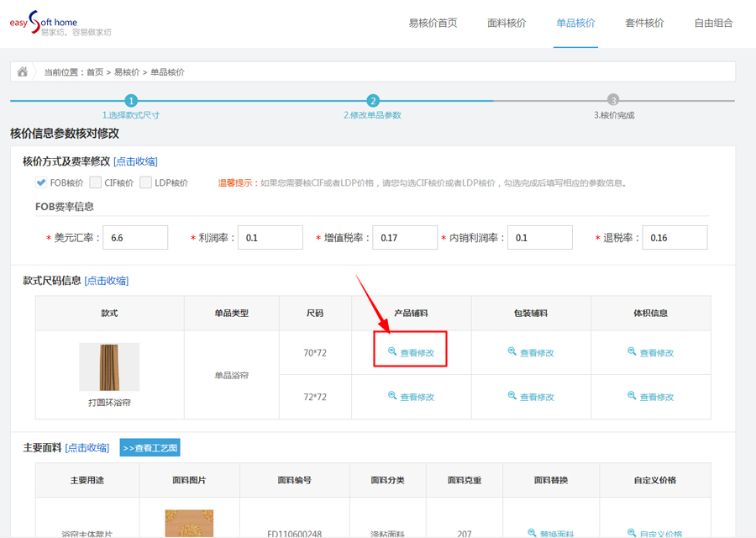The image size is (756, 538).
Task: Click magnifier icon in 72*72 产品辅料 cell
Action: (392, 396)
